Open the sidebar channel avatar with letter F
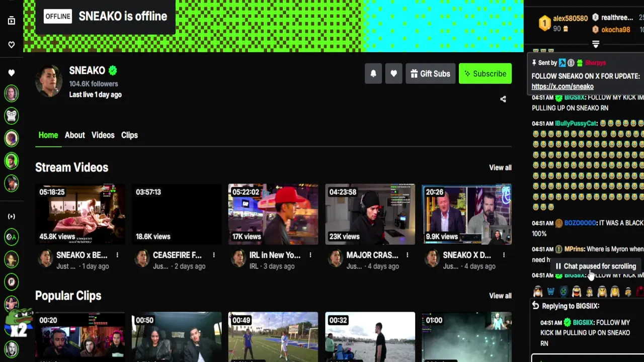 (12, 282)
